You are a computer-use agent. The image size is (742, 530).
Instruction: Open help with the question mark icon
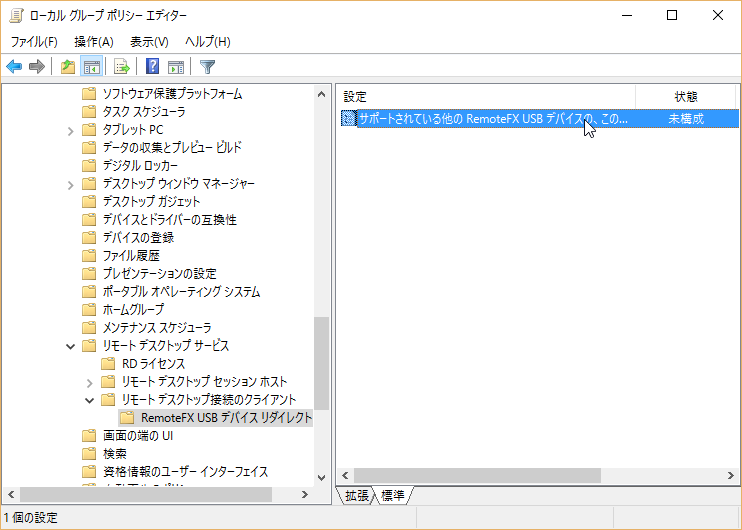click(x=152, y=67)
